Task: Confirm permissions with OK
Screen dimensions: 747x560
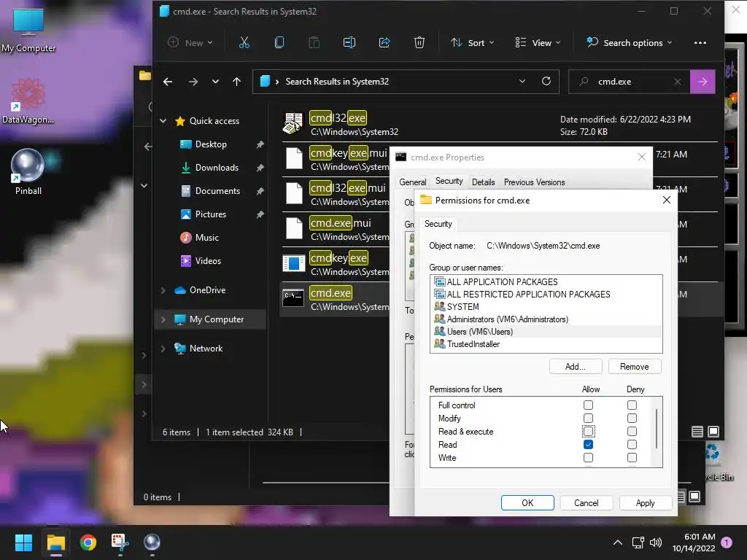Action: pyautogui.click(x=527, y=503)
